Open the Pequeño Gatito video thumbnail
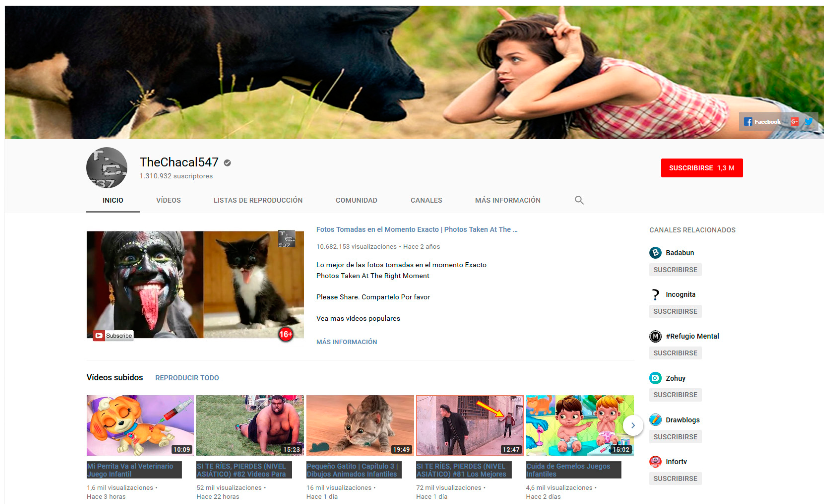 [x=360, y=425]
